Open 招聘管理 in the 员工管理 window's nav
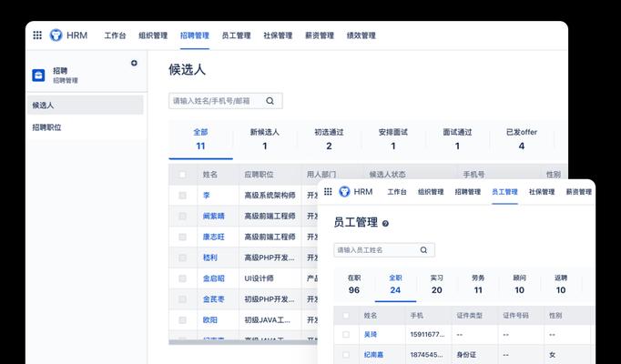 tap(468, 192)
